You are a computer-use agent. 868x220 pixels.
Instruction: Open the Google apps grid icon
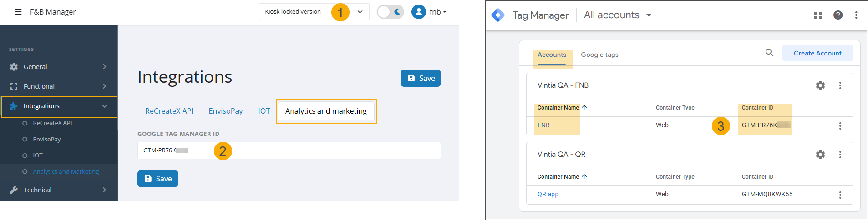[x=818, y=15]
